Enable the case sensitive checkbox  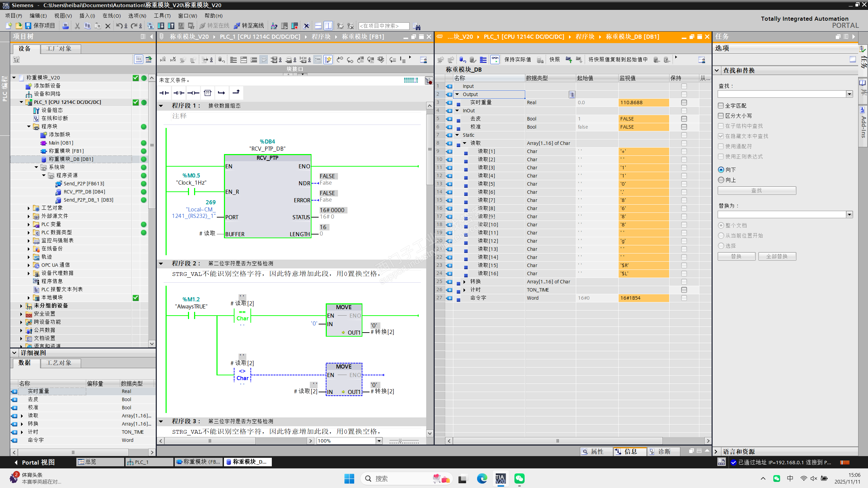[x=721, y=116]
